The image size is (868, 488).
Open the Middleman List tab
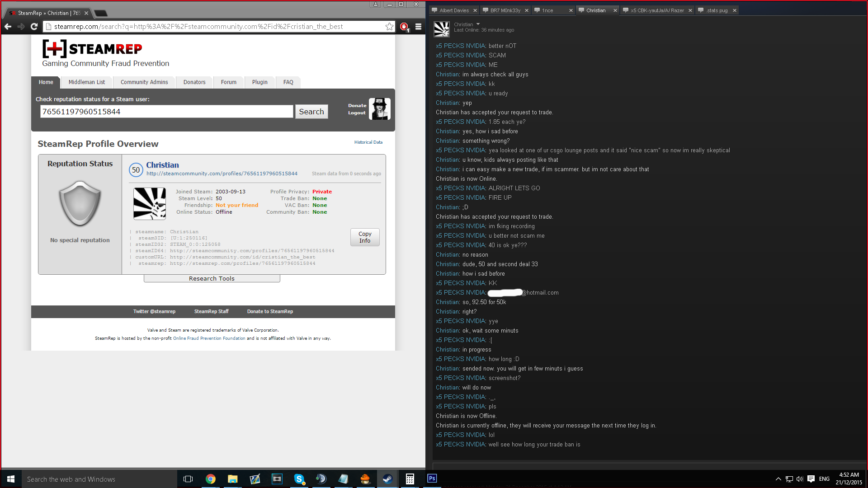coord(87,82)
